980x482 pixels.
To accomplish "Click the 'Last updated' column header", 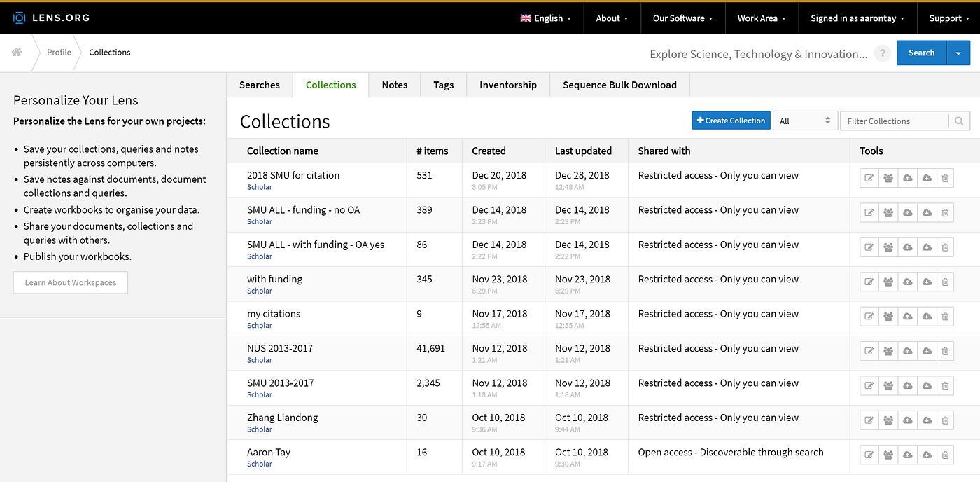I will (x=583, y=151).
